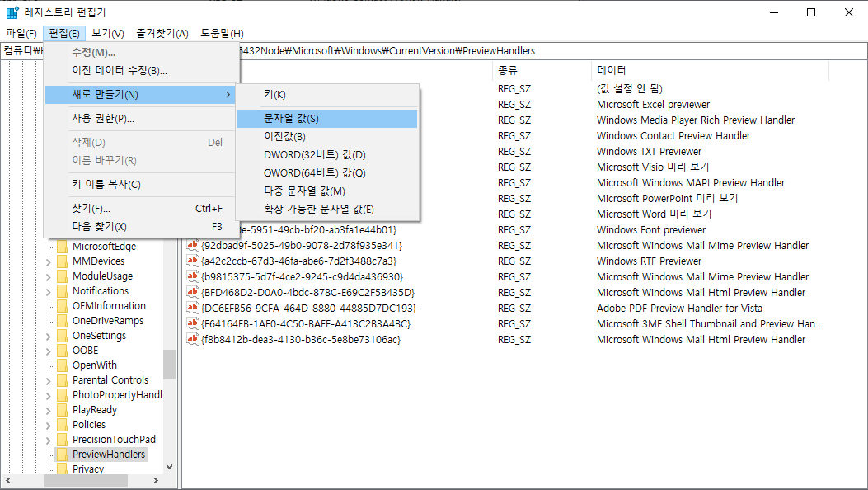Click the OneSettings folder icon

(x=62, y=336)
